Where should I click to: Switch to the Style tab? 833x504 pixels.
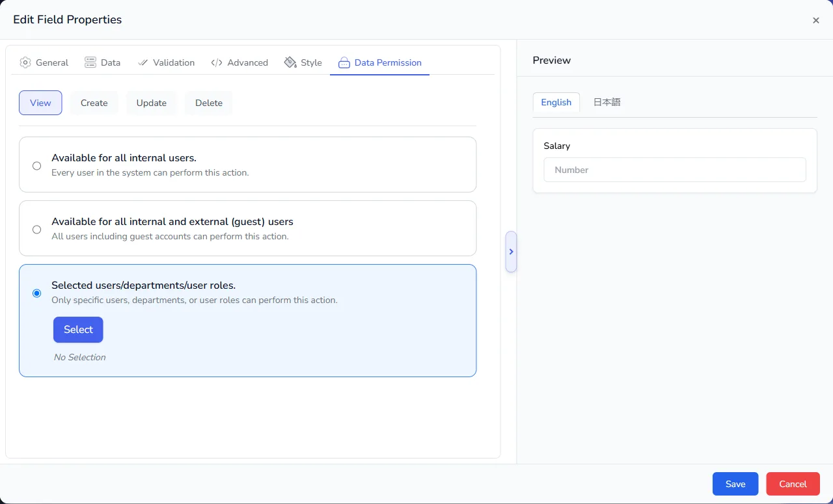(x=303, y=62)
